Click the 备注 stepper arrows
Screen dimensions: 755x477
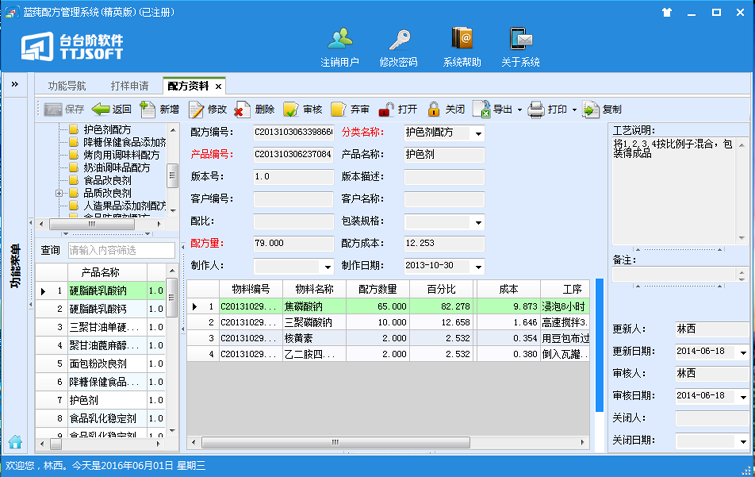click(x=742, y=274)
